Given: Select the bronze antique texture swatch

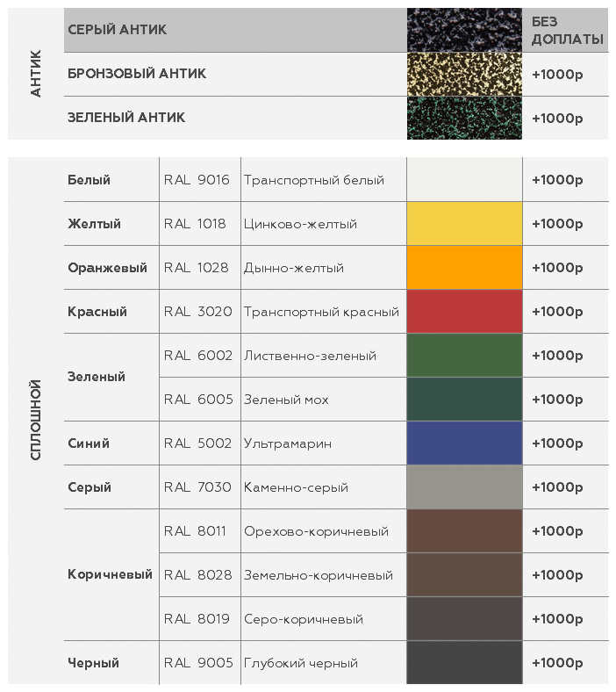Looking at the screenshot, I should point(464,74).
